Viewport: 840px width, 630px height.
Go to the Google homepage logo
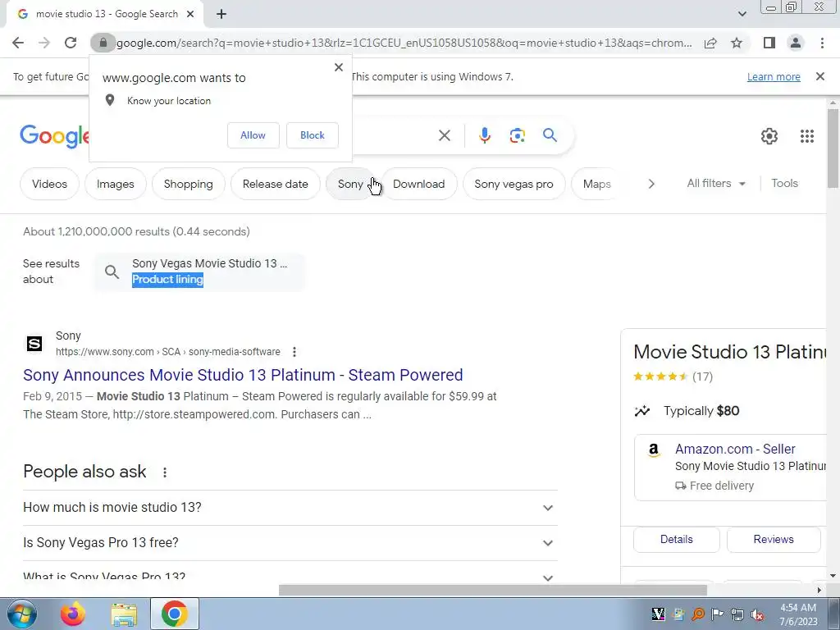54,136
